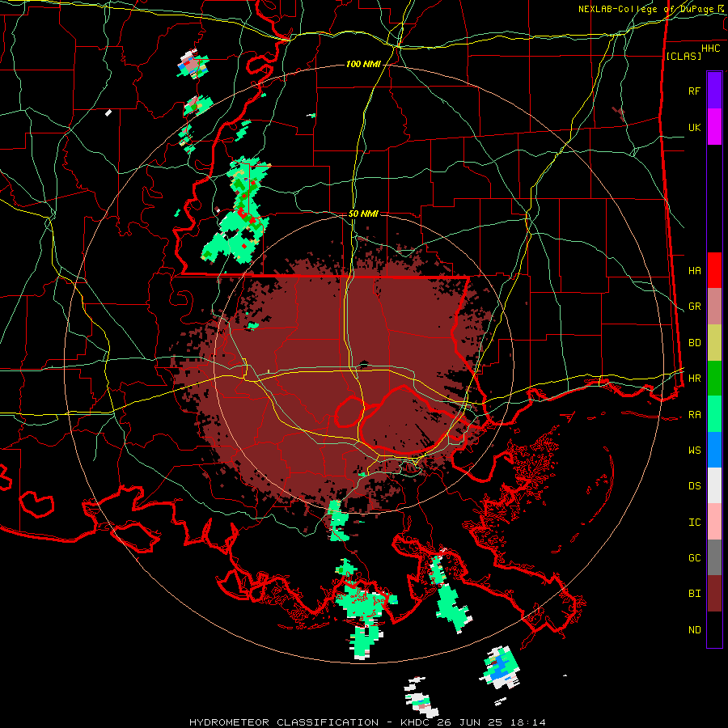The height and width of the screenshot is (728, 728).
Task: Click the UK legend label
Action: pos(694,128)
